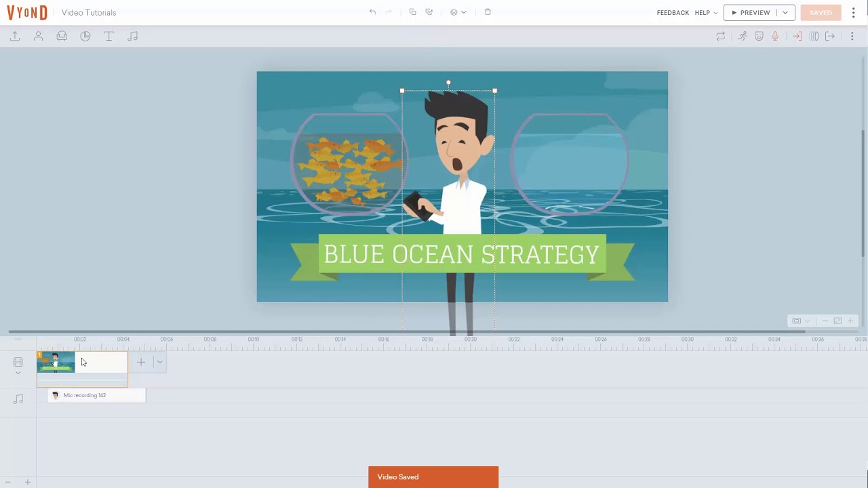Zoom out the stage view
The height and width of the screenshot is (488, 868).
pos(825,321)
